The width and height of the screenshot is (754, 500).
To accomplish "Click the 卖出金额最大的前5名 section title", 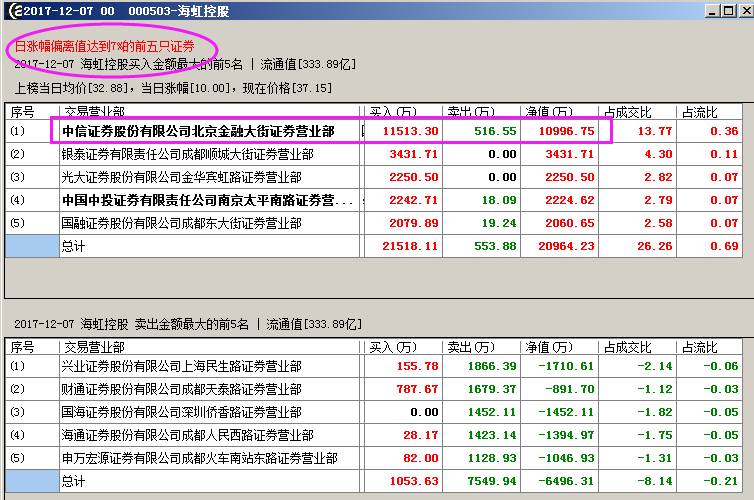I will click(x=191, y=324).
